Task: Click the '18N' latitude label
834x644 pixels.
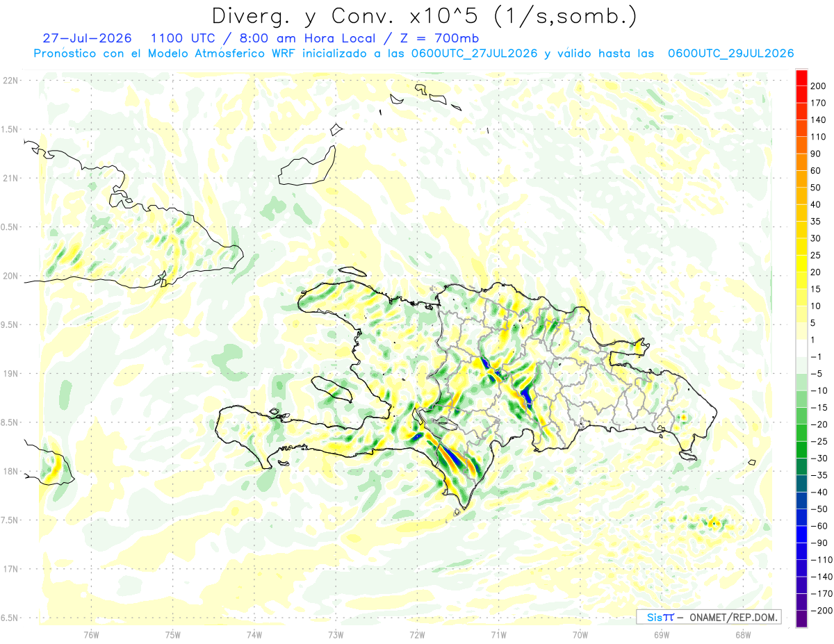Action: (x=10, y=471)
